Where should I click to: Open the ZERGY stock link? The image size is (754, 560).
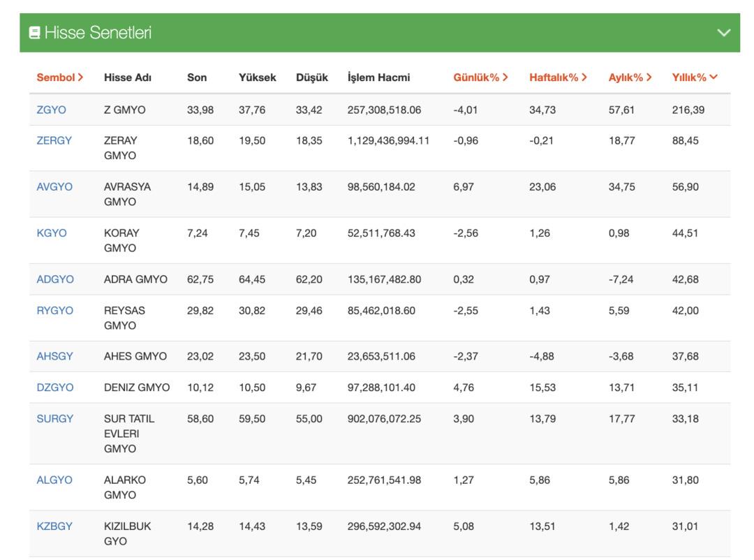[54, 140]
